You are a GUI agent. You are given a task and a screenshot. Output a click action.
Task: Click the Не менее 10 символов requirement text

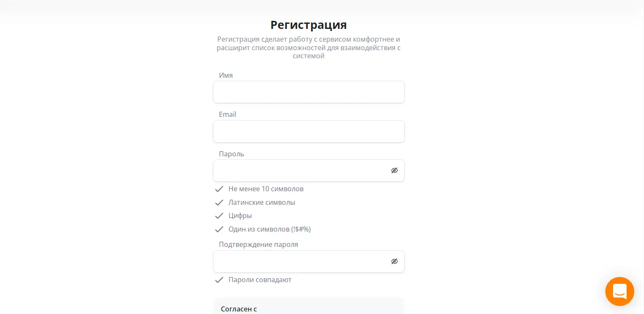[266, 189]
